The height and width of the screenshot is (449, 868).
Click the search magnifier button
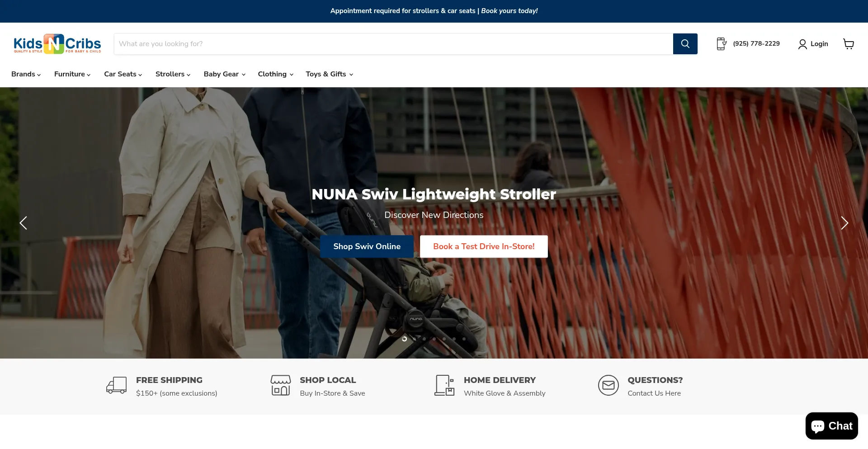(x=685, y=44)
